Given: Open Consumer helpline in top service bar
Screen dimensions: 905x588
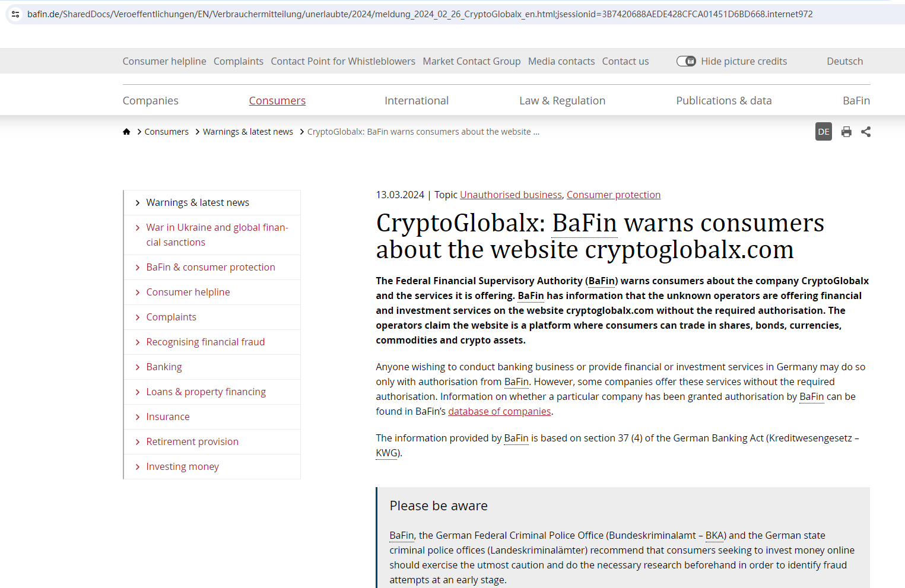Looking at the screenshot, I should coord(164,61).
